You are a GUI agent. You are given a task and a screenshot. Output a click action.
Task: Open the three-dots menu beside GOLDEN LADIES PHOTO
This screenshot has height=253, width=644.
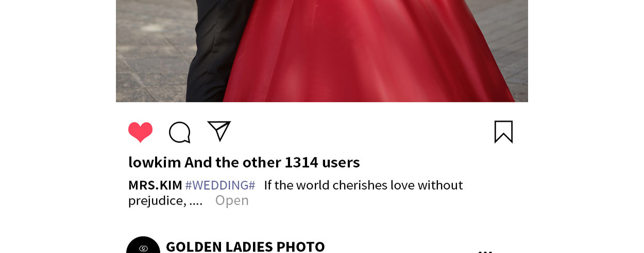pyautogui.click(x=485, y=251)
